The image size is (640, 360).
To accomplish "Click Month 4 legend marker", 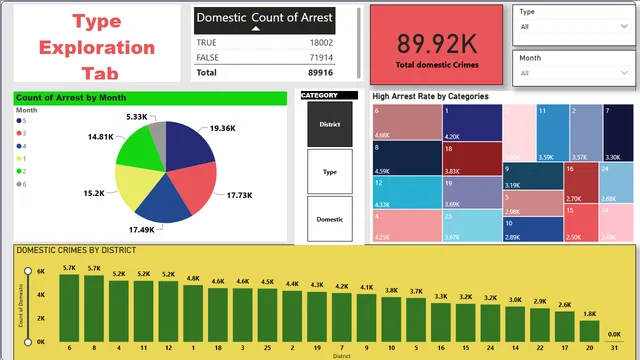I will 19,146.
